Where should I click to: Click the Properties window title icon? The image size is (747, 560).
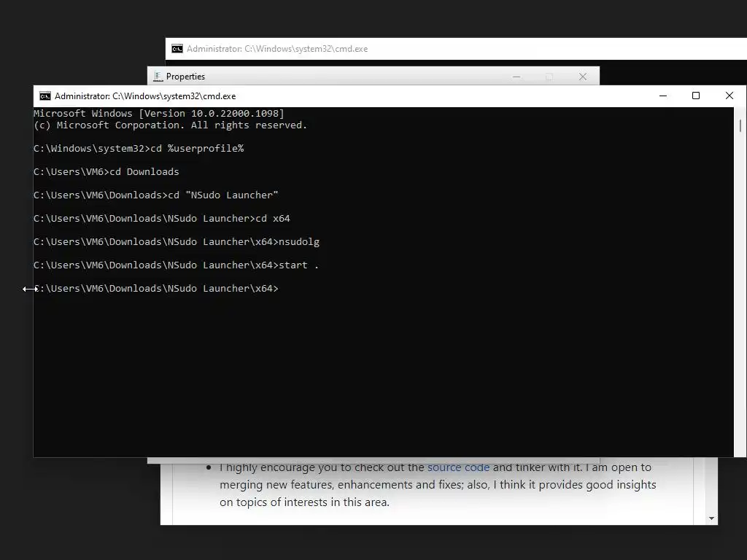[x=158, y=77]
